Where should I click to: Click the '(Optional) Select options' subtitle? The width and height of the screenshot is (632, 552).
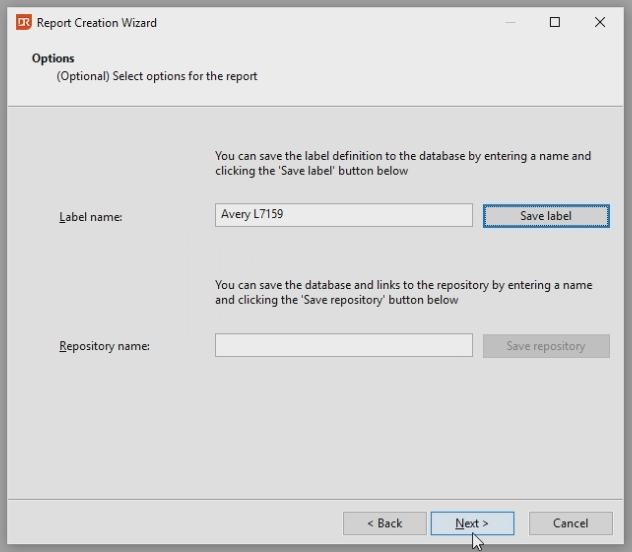(157, 76)
